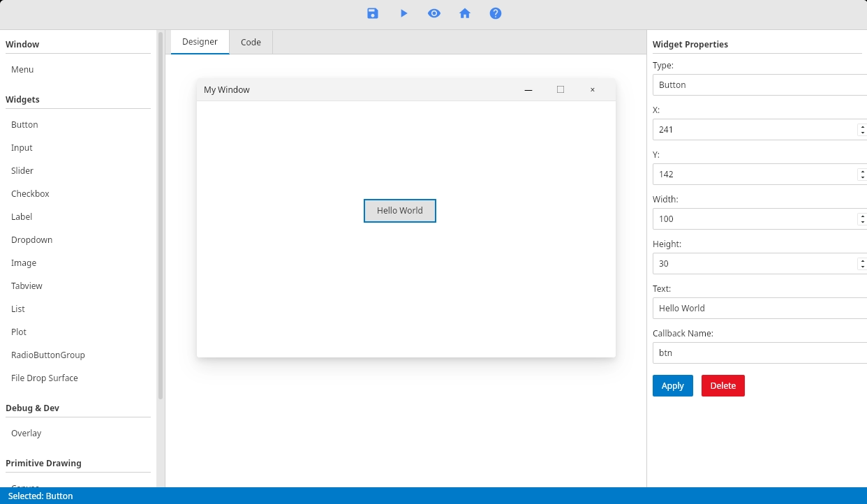867x504 pixels.
Task: Click the Hello World button on canvas
Action: click(400, 211)
